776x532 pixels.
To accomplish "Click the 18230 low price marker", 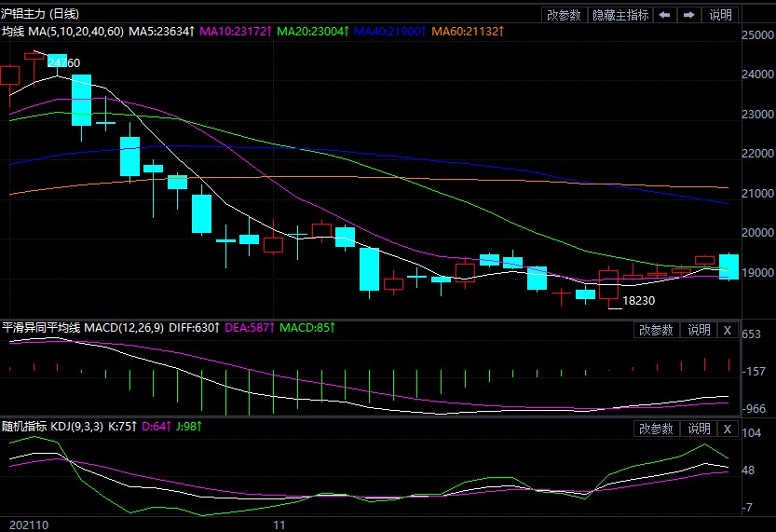I will pos(638,301).
